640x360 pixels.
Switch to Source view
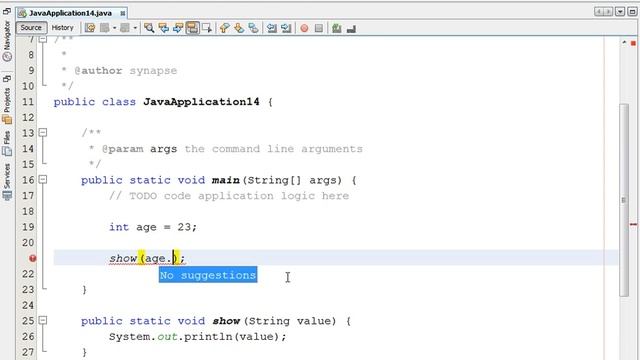click(x=31, y=27)
